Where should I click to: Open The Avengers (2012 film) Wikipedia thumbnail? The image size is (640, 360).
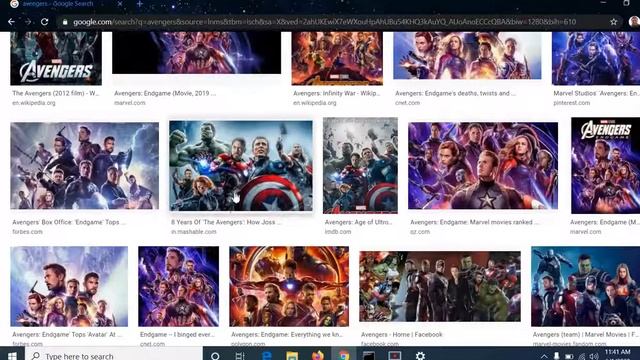click(x=56, y=58)
